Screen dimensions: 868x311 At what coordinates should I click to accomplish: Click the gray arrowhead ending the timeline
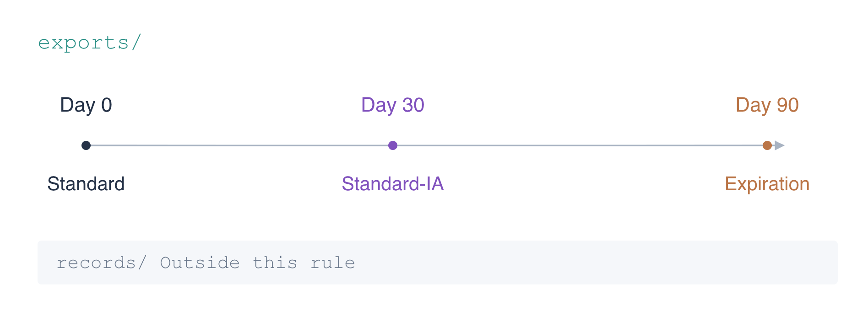780,145
